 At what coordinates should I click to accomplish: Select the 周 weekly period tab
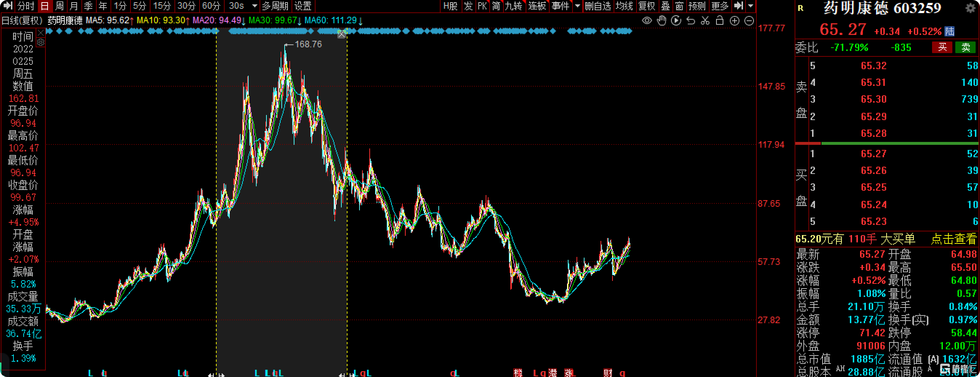[x=59, y=6]
